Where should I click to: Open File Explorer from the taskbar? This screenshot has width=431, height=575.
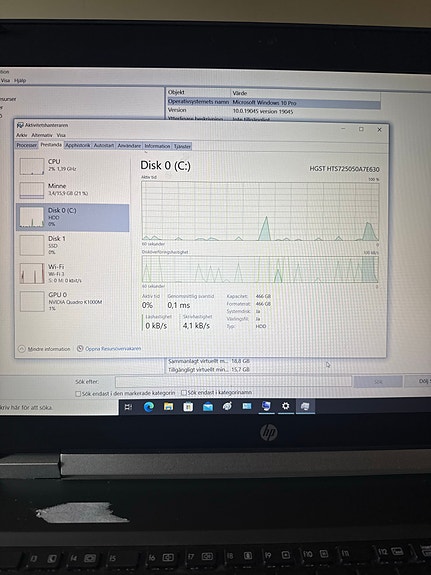tap(168, 407)
